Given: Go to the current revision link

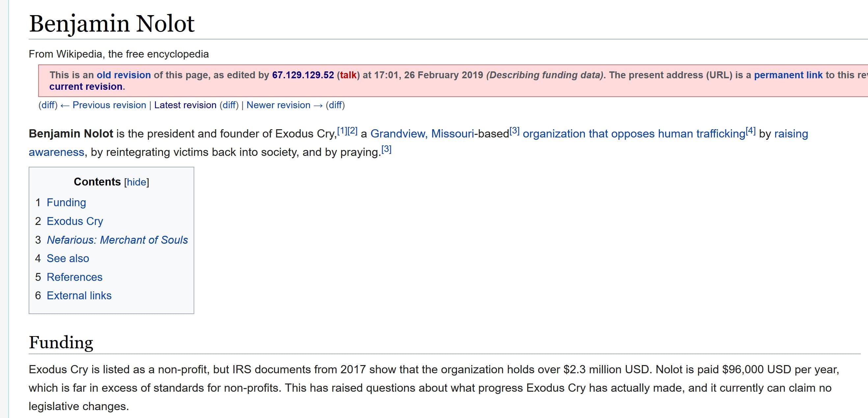Looking at the screenshot, I should 86,87.
